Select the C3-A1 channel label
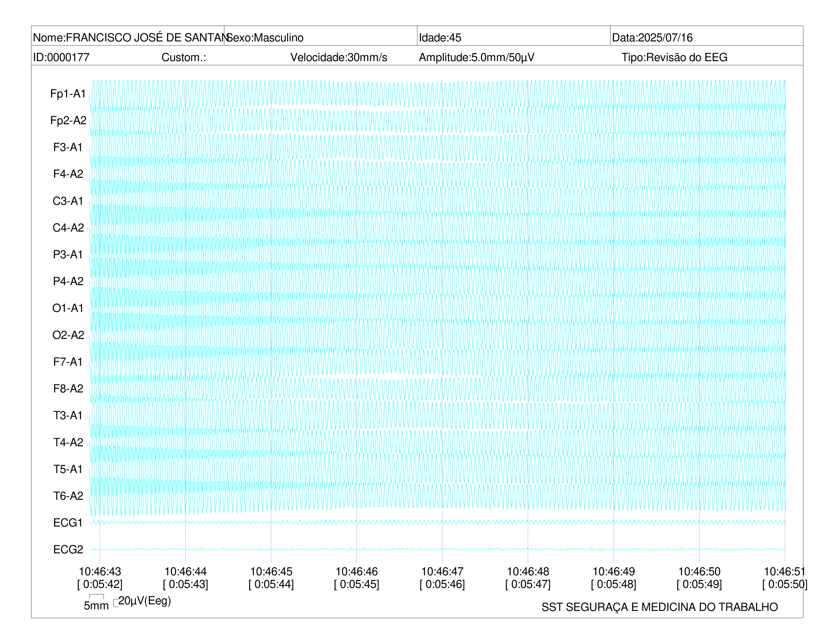The width and height of the screenshot is (834, 644). [68, 201]
